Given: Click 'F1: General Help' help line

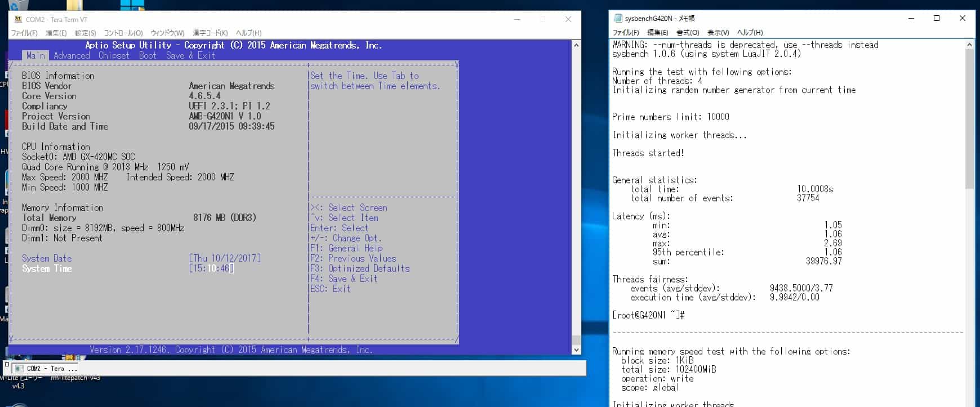Looking at the screenshot, I should [x=346, y=248].
